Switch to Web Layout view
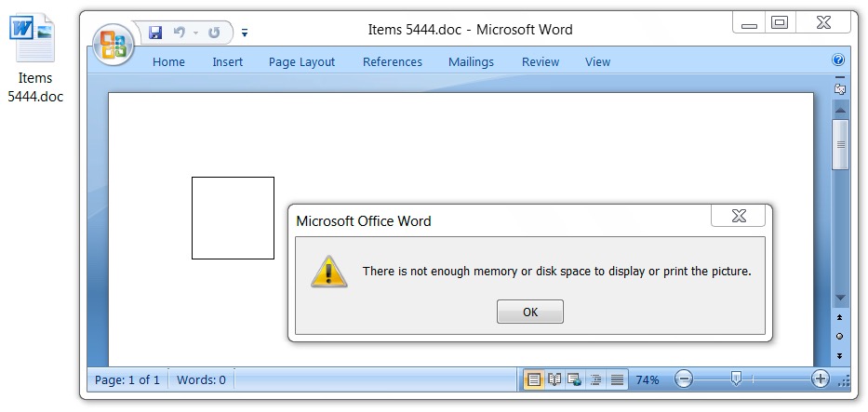Screen dimensions: 868x412 click(x=575, y=380)
